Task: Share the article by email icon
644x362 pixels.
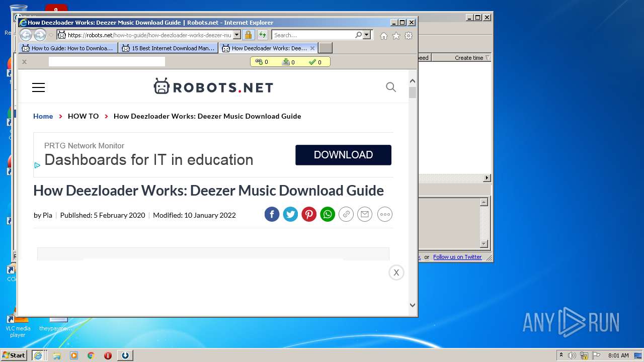Action: [x=365, y=214]
